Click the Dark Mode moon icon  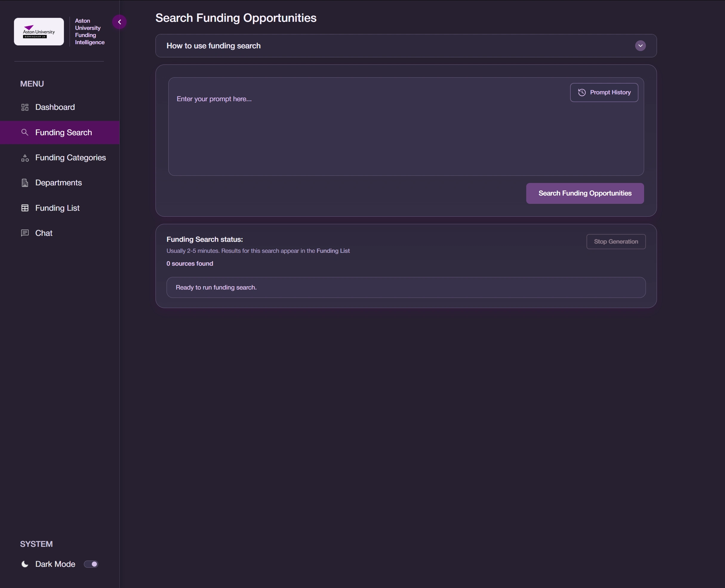(25, 564)
